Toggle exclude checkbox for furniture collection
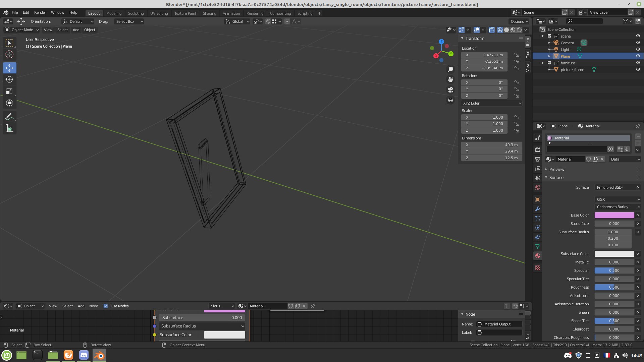644x362 pixels. pos(549,63)
